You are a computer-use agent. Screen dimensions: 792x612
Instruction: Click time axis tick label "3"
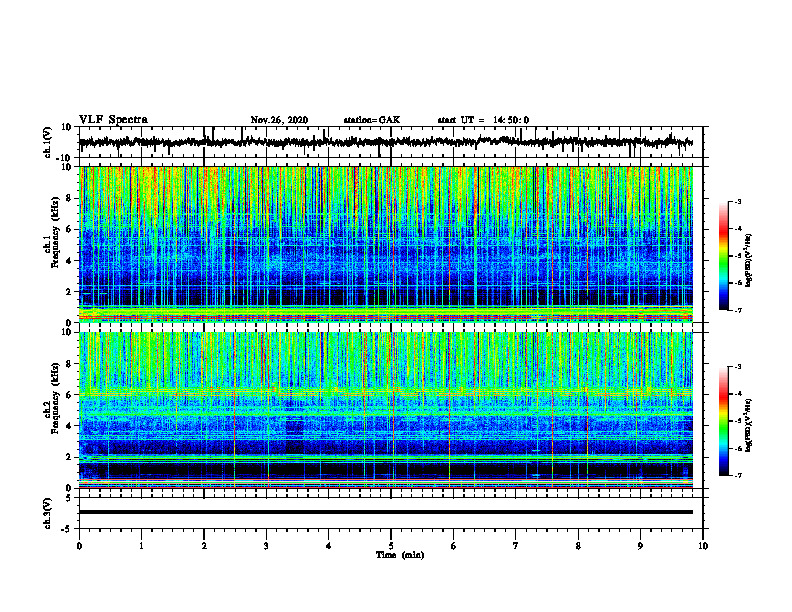[266, 546]
